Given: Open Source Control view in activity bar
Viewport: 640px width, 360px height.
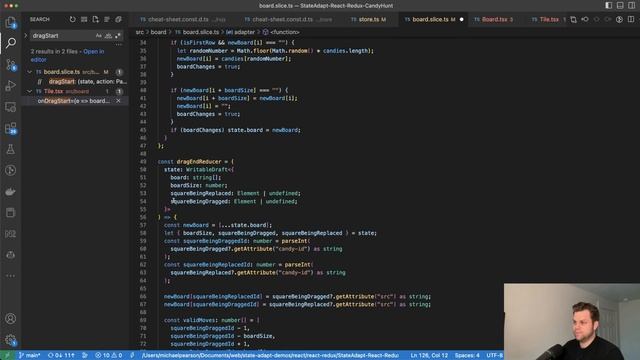Looking at the screenshot, I should (11, 64).
